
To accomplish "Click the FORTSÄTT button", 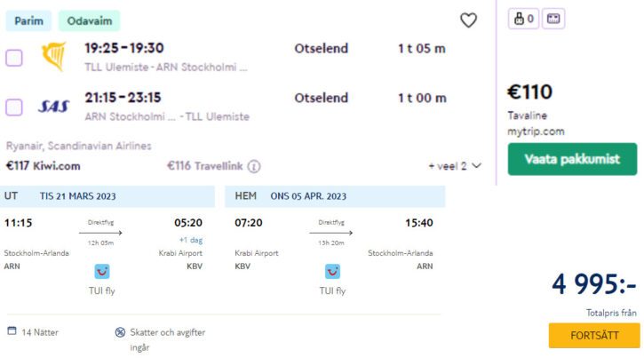I will [594, 336].
